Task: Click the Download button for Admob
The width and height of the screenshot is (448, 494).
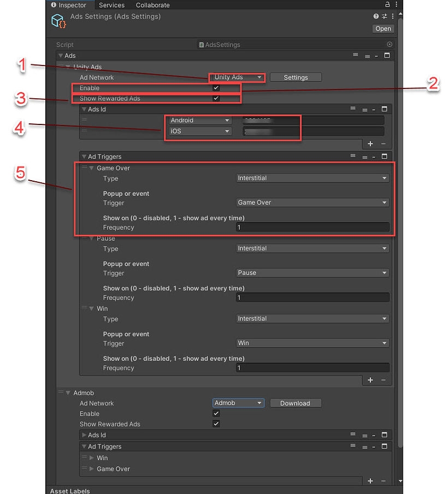Action: [295, 403]
